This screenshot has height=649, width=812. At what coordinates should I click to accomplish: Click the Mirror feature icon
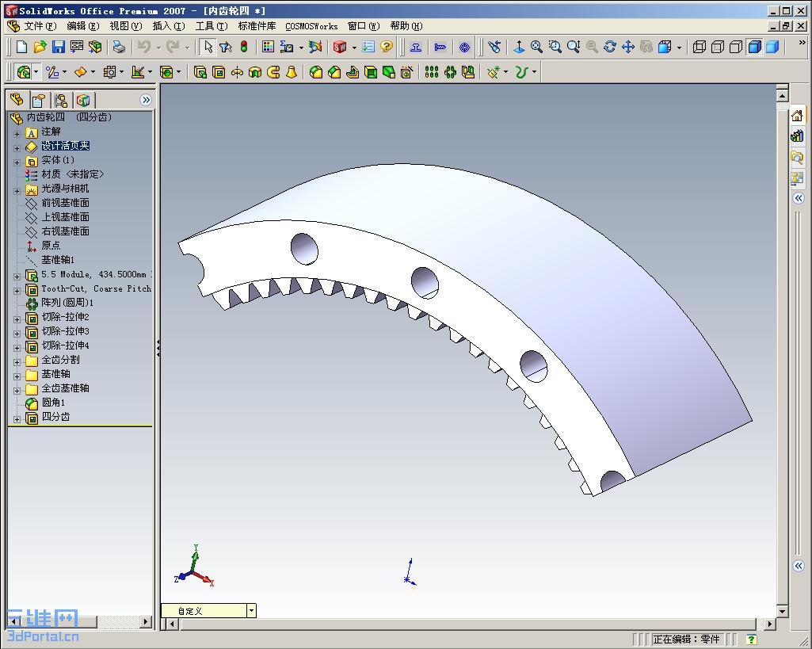[468, 73]
